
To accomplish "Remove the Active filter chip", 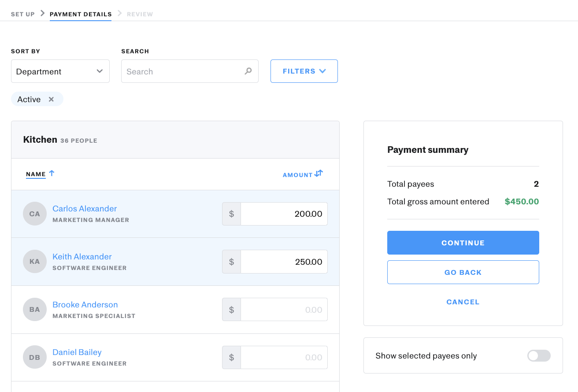I will point(51,99).
